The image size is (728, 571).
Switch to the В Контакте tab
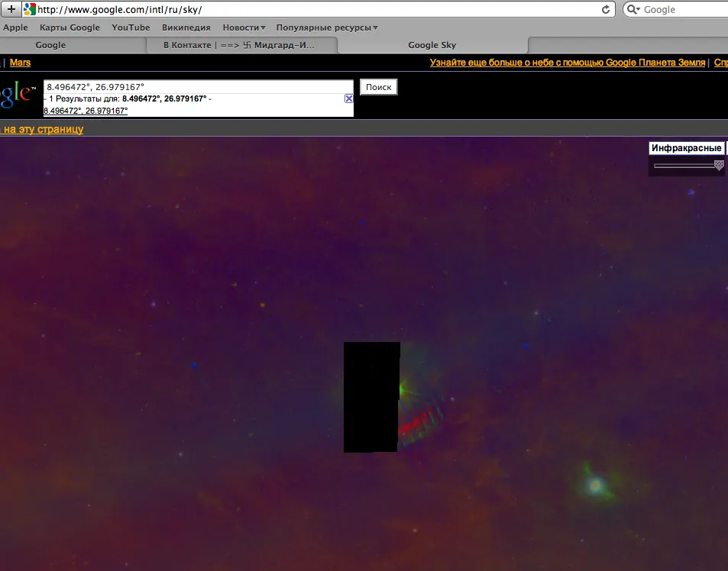click(238, 45)
